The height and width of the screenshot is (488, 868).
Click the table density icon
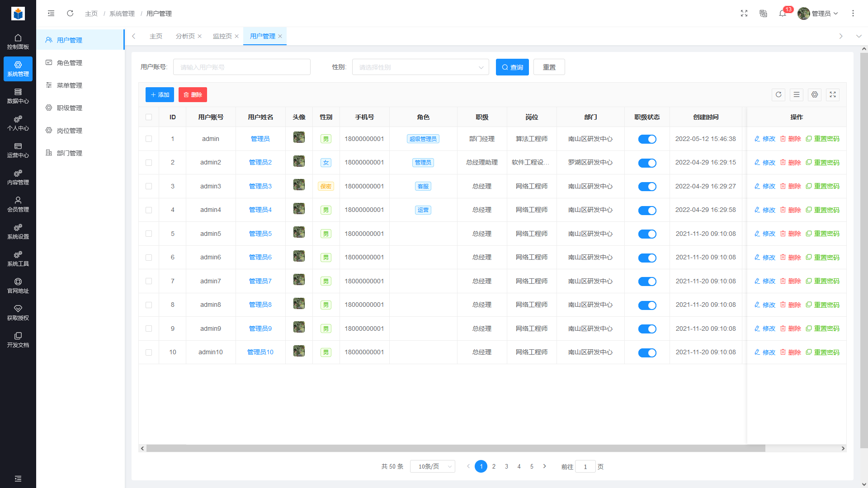point(797,95)
